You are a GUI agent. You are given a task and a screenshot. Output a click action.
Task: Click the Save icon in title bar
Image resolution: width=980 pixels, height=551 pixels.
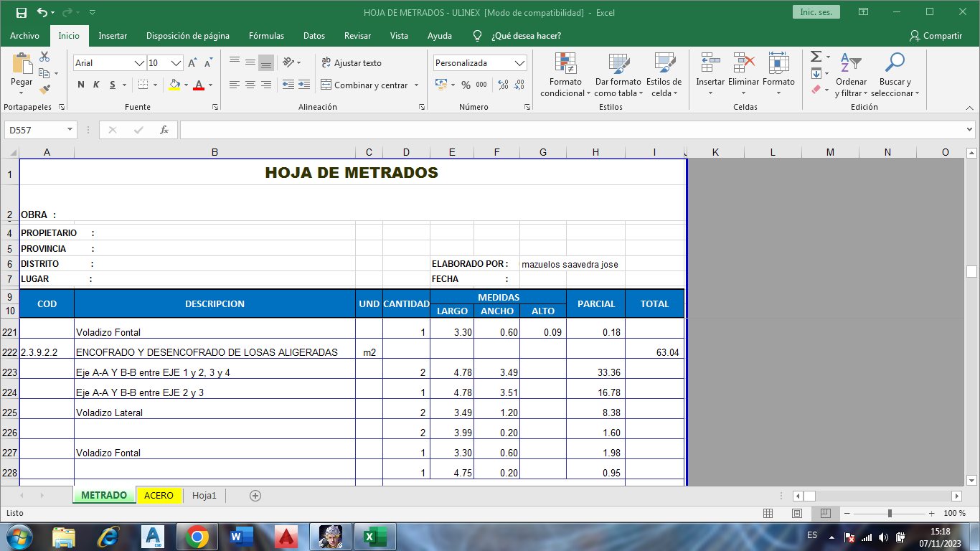pyautogui.click(x=21, y=12)
